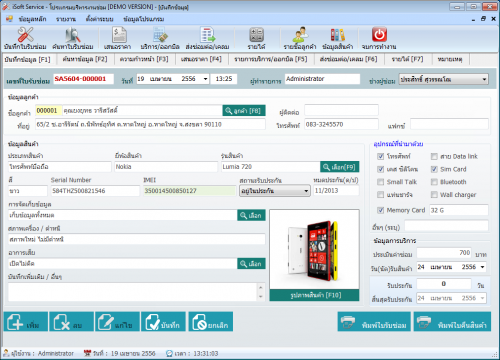The image size is (500, 360).
Task: Click the warranty days field showing 0
Action: pyautogui.click(x=444, y=284)
